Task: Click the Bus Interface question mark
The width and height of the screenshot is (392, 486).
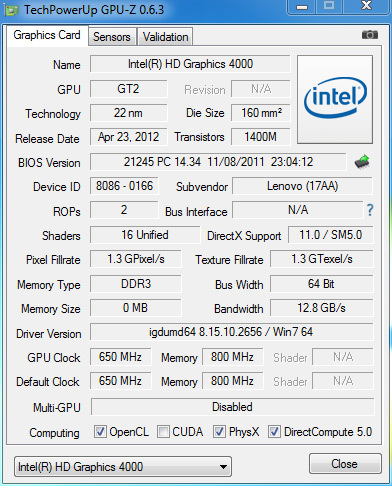Action: pyautogui.click(x=370, y=210)
